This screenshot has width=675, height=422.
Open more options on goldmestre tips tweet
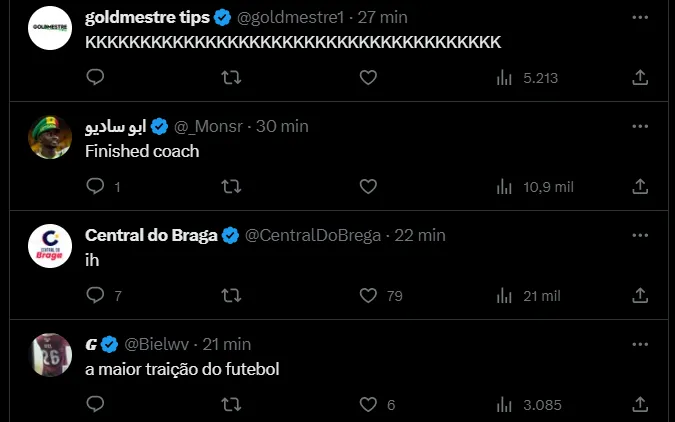click(x=640, y=17)
